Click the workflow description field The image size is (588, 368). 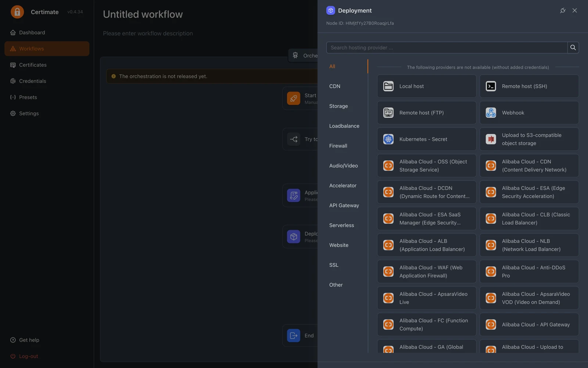pyautogui.click(x=148, y=33)
